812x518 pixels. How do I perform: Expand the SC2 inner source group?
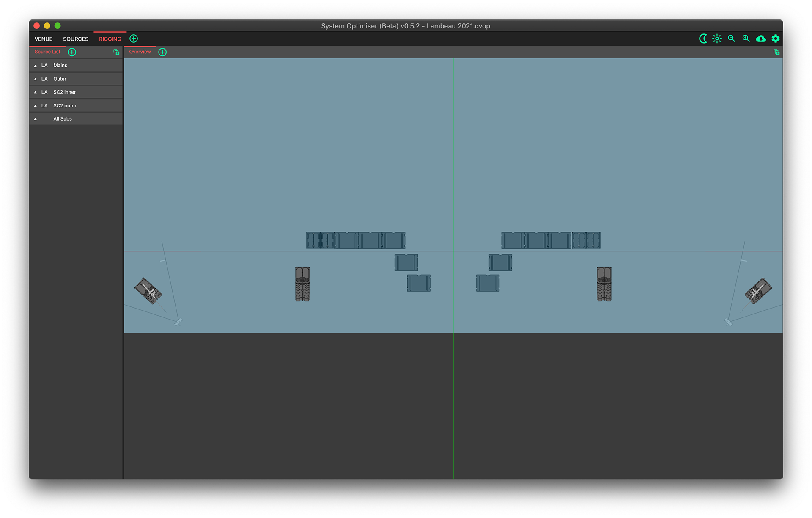tap(36, 92)
